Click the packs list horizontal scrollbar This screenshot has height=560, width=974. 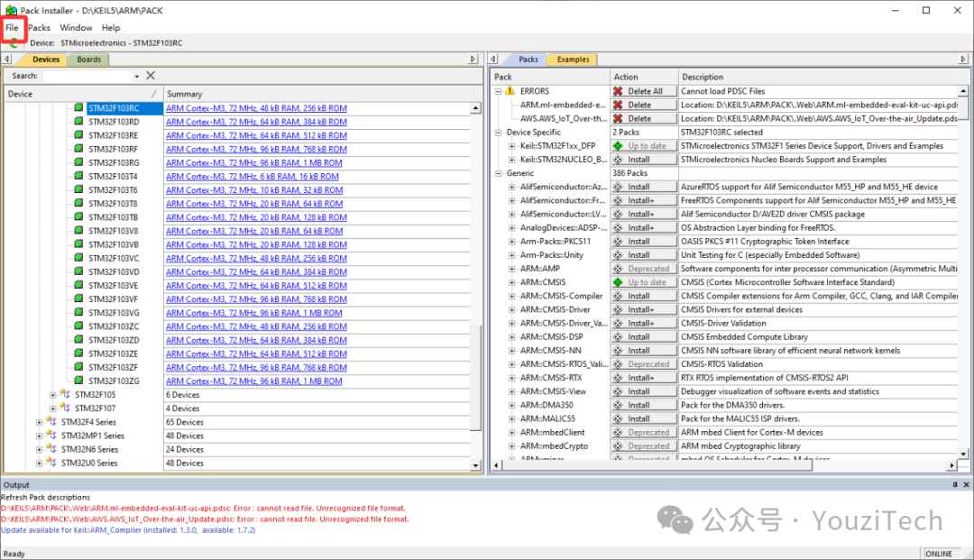657,465
